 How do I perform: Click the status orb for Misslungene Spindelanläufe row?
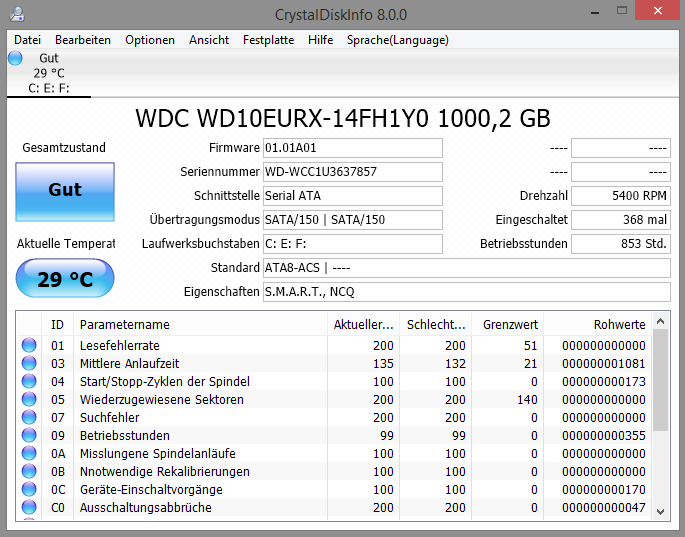(29, 453)
